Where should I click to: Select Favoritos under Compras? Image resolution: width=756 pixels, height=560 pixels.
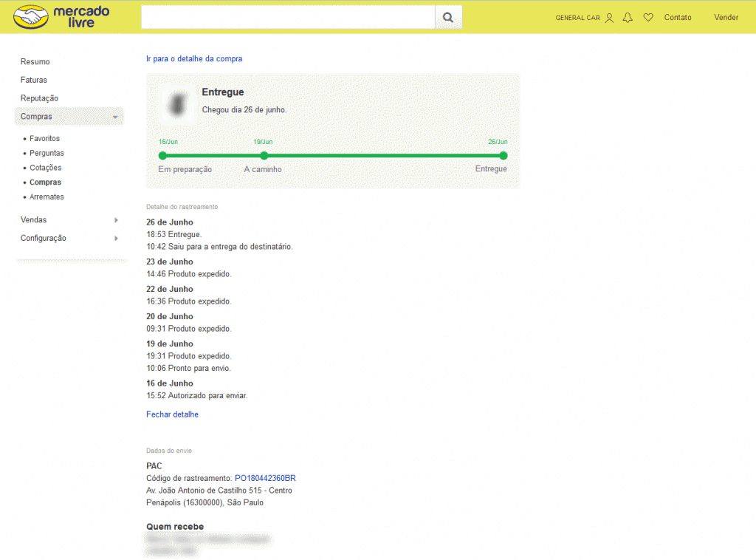coord(44,139)
